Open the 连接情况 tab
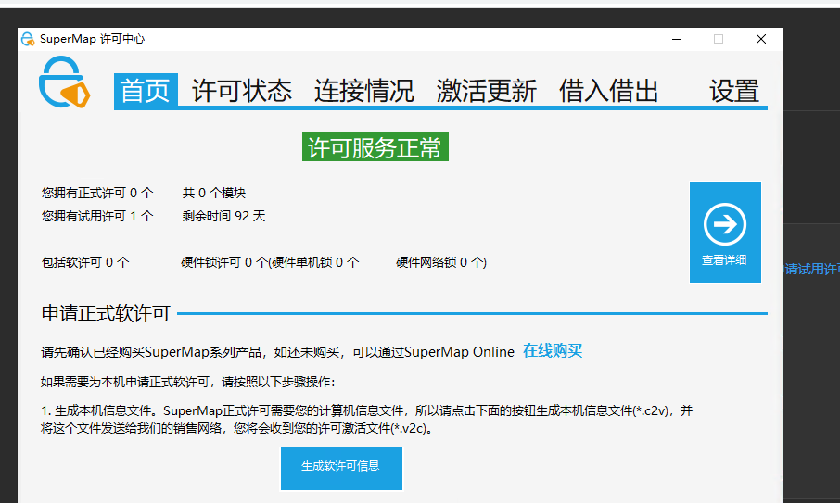The height and width of the screenshot is (504, 840). coord(363,91)
